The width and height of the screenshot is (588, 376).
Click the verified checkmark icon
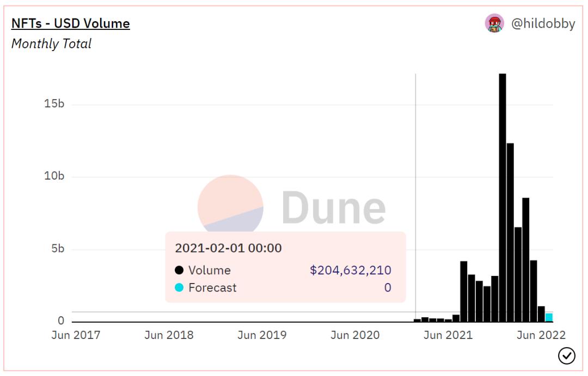pos(567,356)
